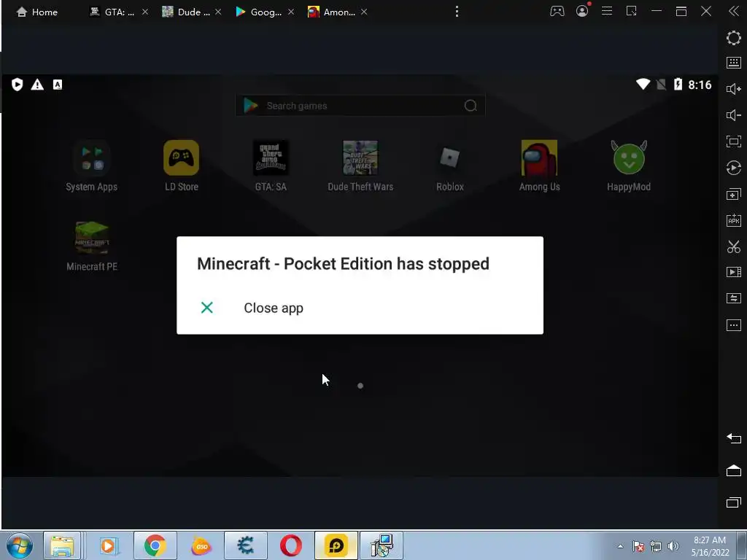Open the keyboard mapping tool in sidebar

coord(734,63)
